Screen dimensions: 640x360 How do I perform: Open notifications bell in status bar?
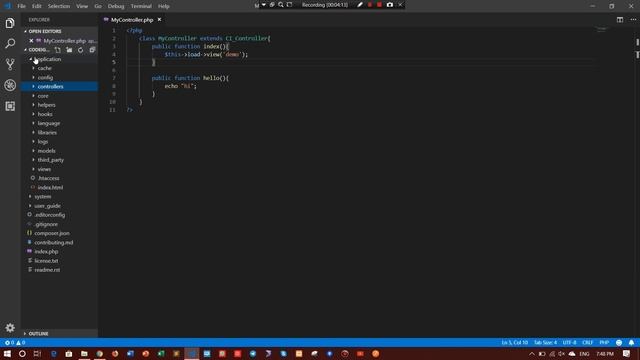pyautogui.click(x=631, y=343)
